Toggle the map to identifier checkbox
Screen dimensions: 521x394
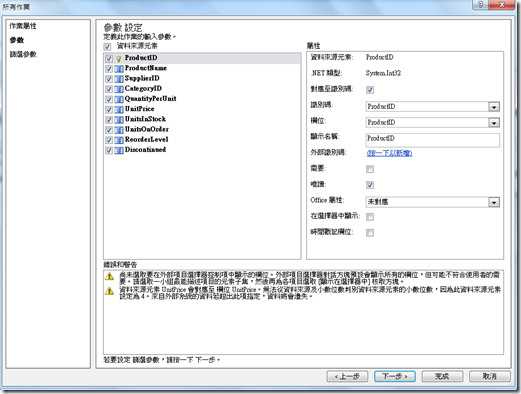(370, 90)
